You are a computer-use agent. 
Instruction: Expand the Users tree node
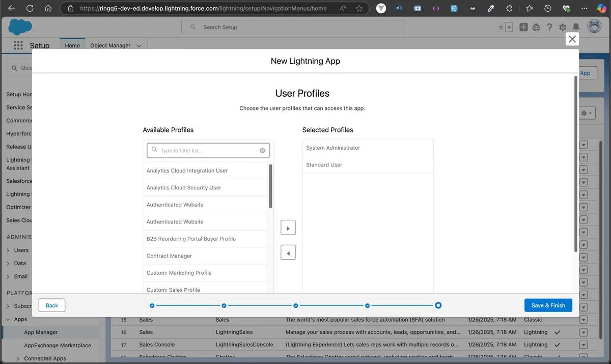8,250
